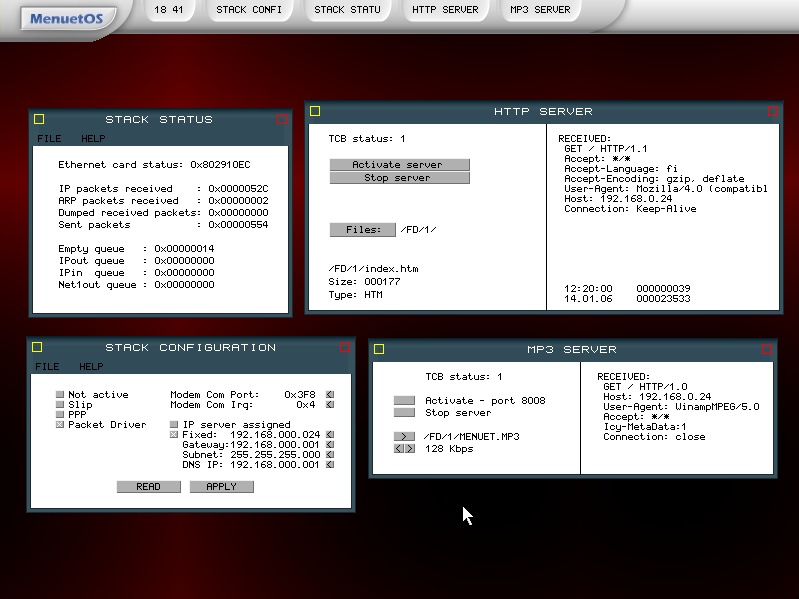The image size is (799, 599).
Task: Click Ethernet card status 0x802910EC
Action: 154,165
